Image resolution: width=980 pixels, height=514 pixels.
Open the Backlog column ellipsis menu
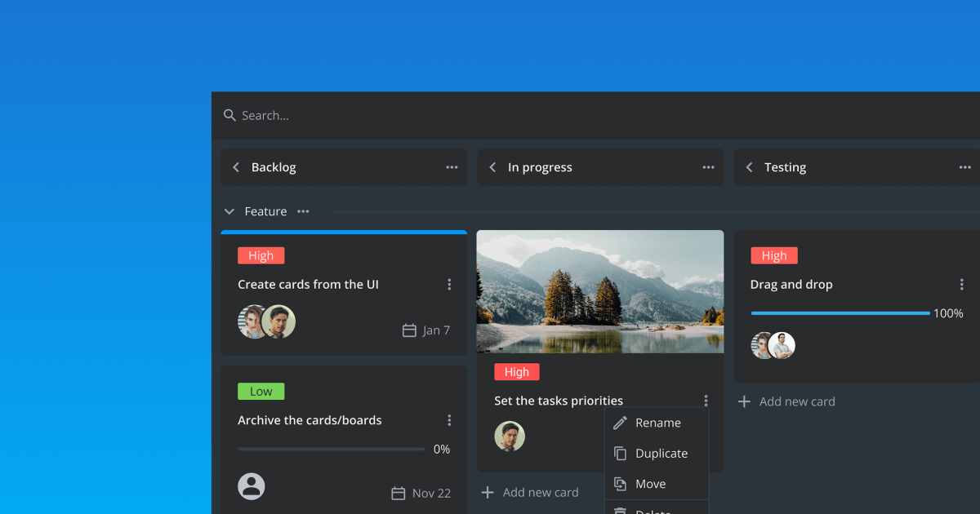452,166
